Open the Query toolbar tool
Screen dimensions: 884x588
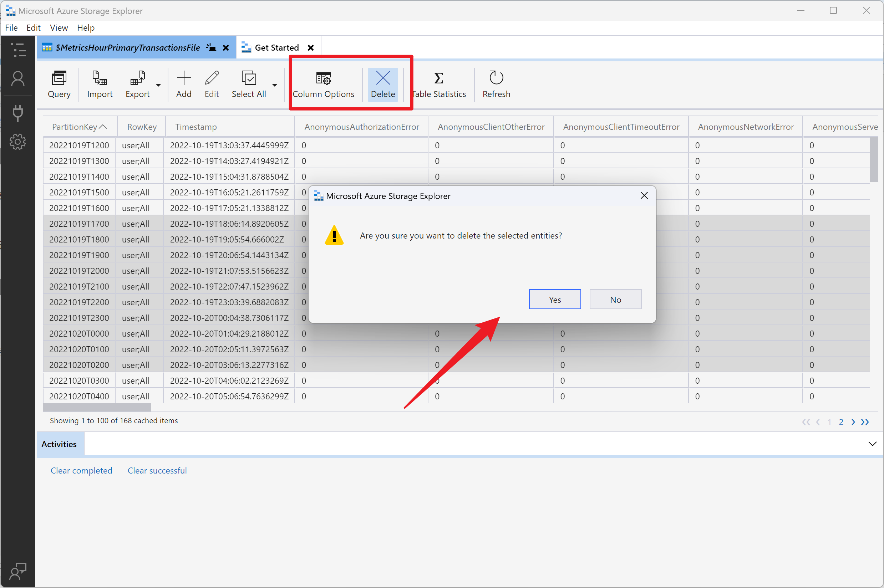(x=59, y=84)
